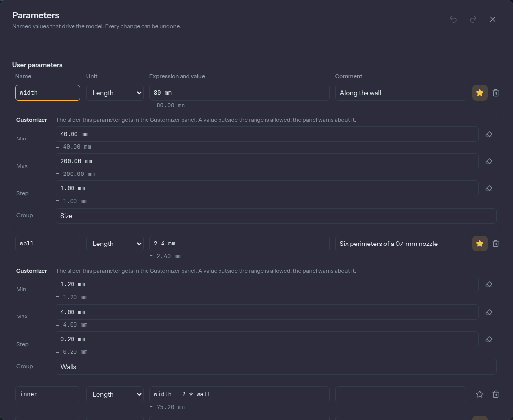The image size is (513, 420).
Task: Clear the wall Max value with eraser
Action: 489,312
